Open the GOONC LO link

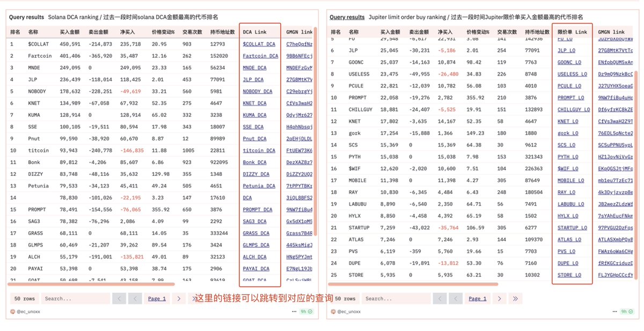point(569,62)
